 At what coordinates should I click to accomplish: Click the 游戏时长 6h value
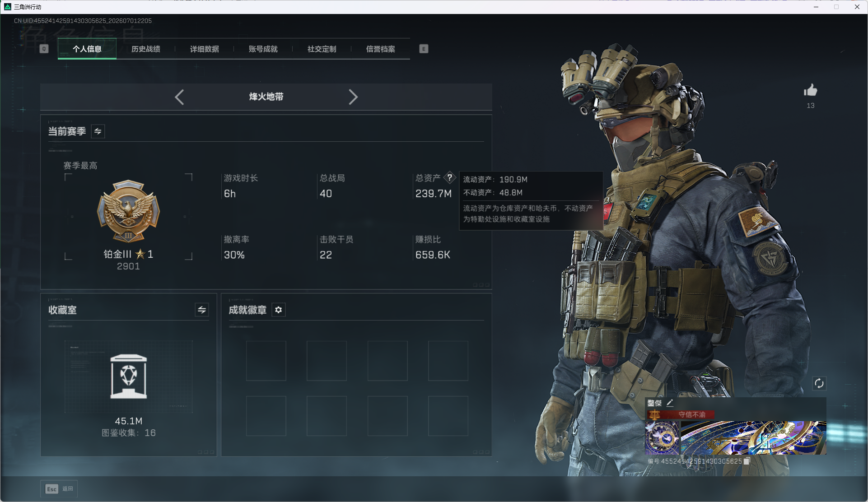[x=230, y=194]
